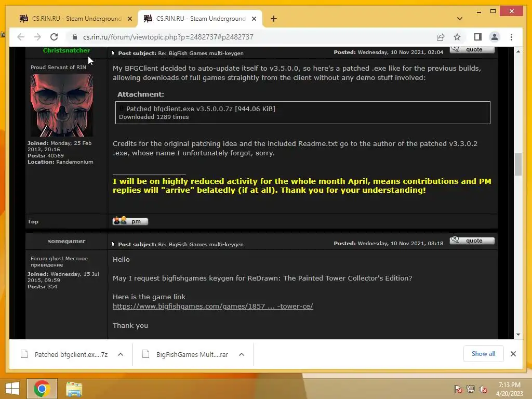
Task: Switch to the first CS.RIN.RU tab
Action: [75, 19]
